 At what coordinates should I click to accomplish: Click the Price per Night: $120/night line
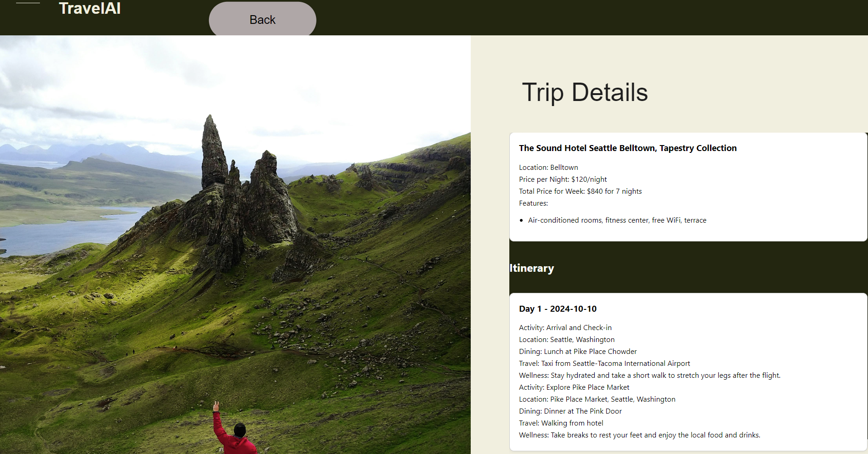tap(563, 179)
